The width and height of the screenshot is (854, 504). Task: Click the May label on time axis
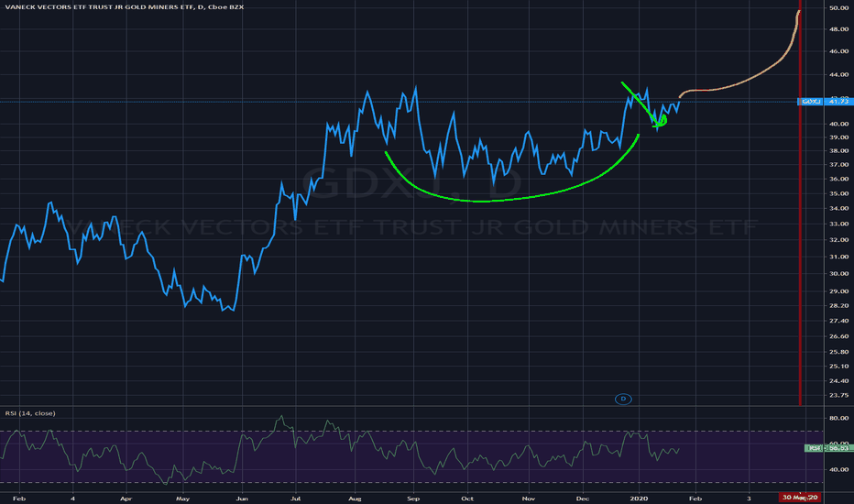pos(183,499)
